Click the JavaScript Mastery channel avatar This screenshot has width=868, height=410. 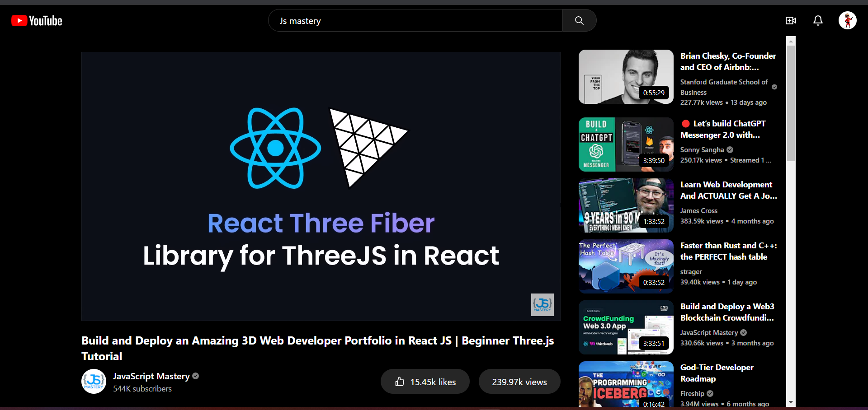pyautogui.click(x=94, y=381)
